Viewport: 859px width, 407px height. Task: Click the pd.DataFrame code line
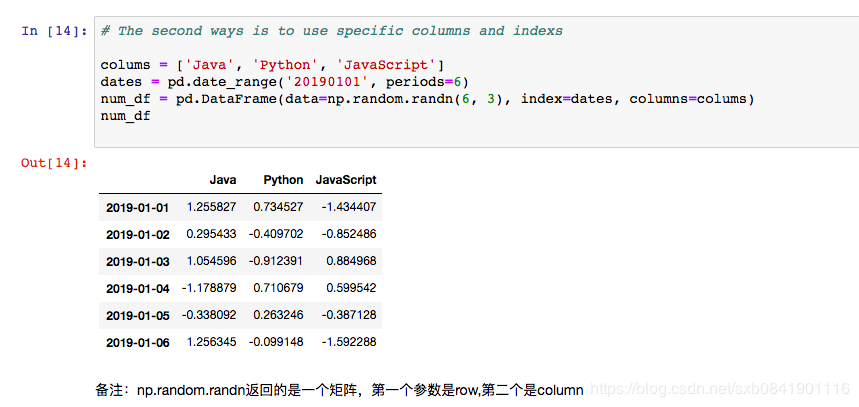pos(426,99)
